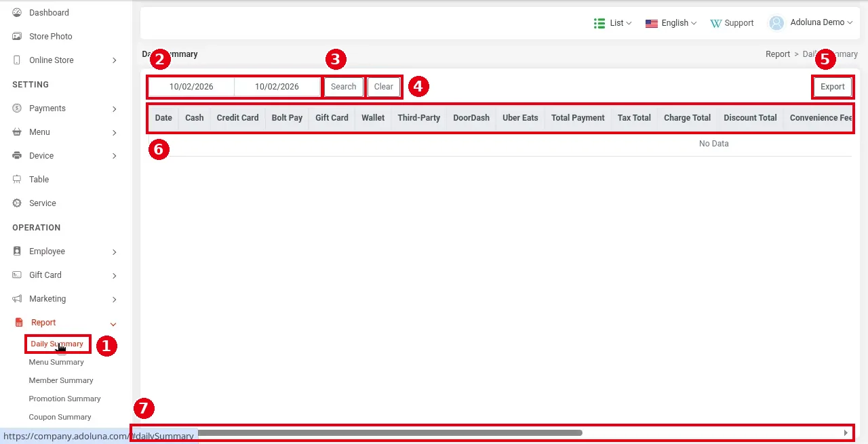Click the Search button

click(x=344, y=87)
